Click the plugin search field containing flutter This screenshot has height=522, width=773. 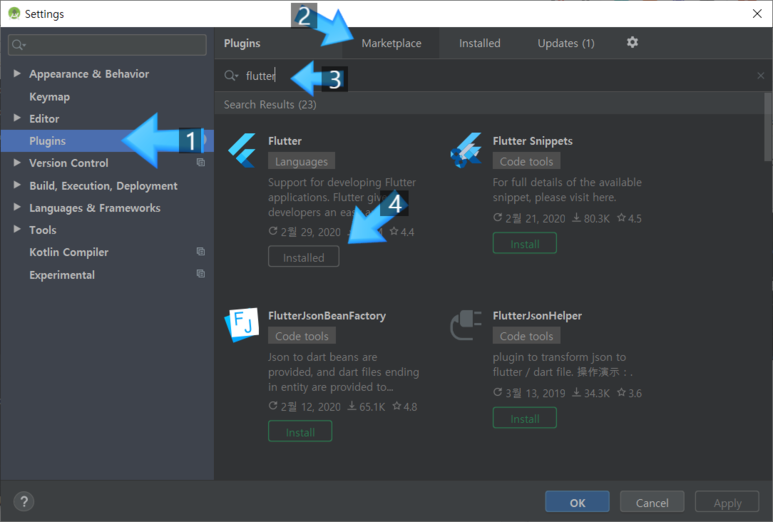coord(493,75)
